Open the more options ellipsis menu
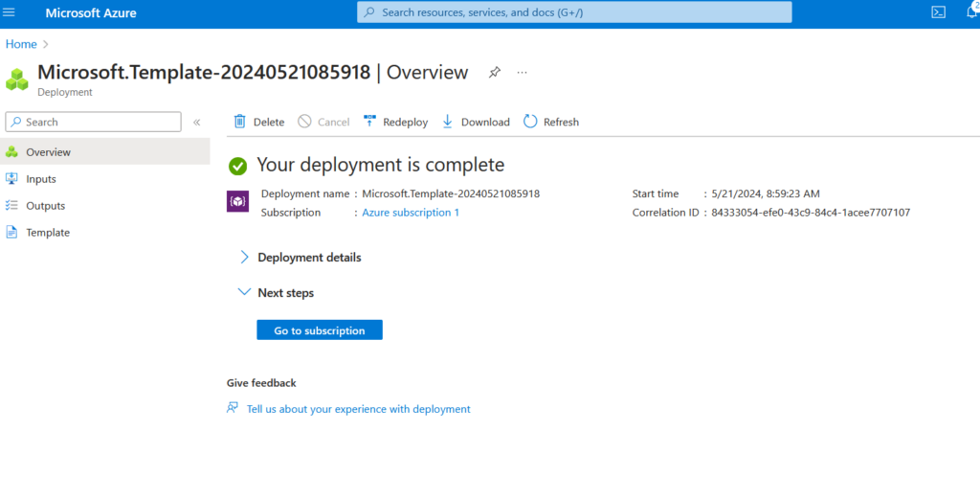Image resolution: width=980 pixels, height=499 pixels. pyautogui.click(x=522, y=73)
